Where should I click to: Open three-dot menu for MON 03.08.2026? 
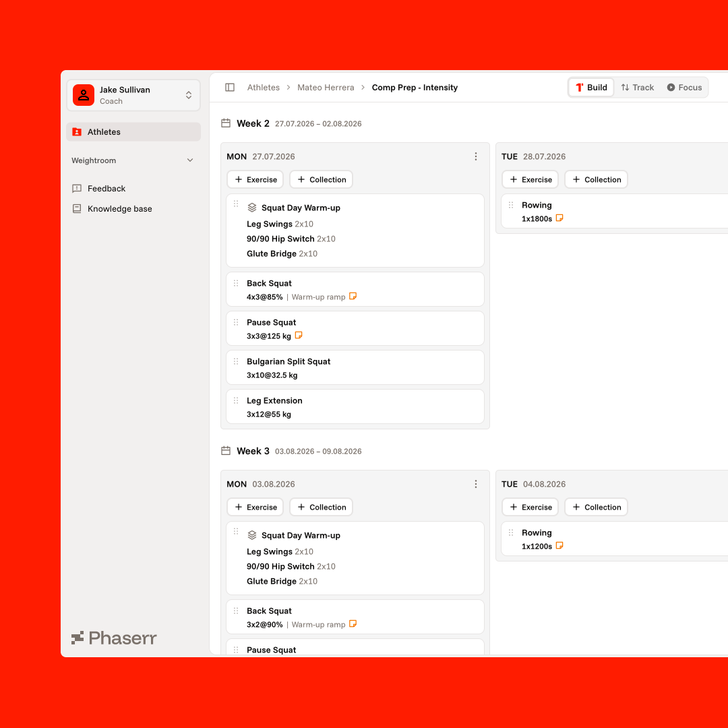coord(476,484)
